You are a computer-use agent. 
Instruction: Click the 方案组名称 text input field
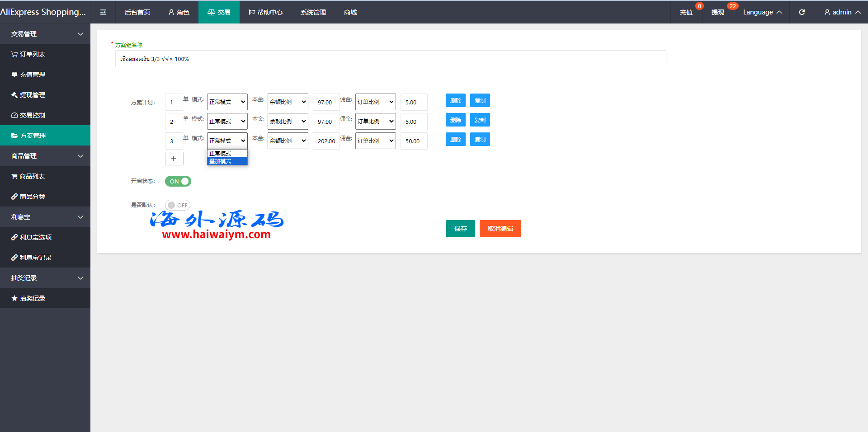(390, 59)
